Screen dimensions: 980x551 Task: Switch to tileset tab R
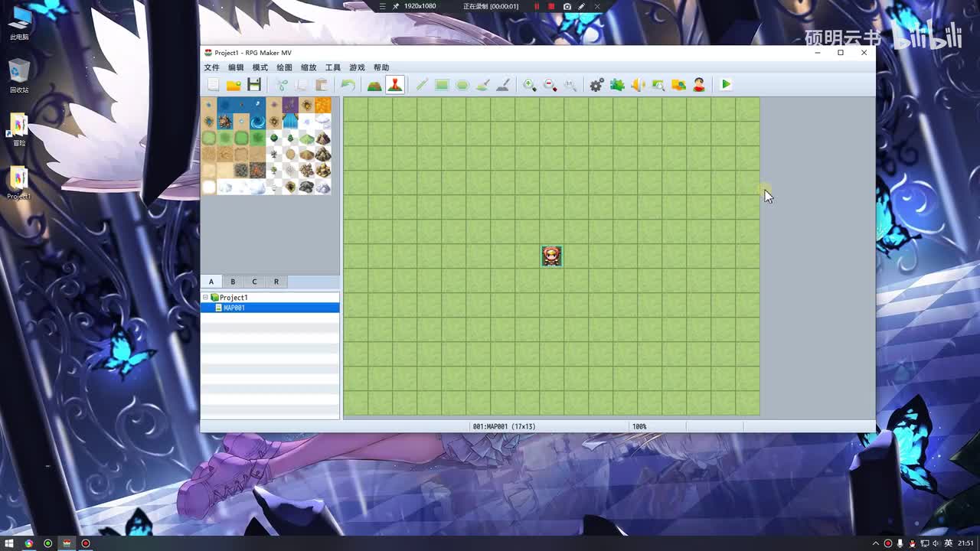(276, 282)
